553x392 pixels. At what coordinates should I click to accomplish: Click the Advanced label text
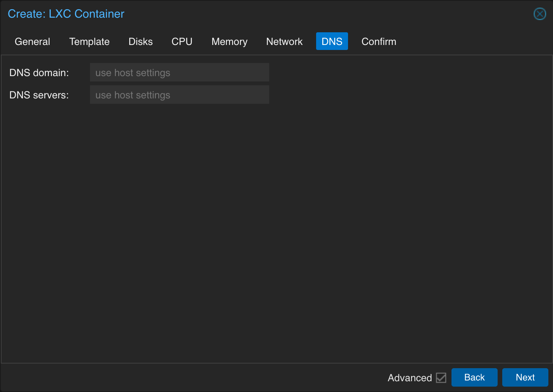[410, 378]
